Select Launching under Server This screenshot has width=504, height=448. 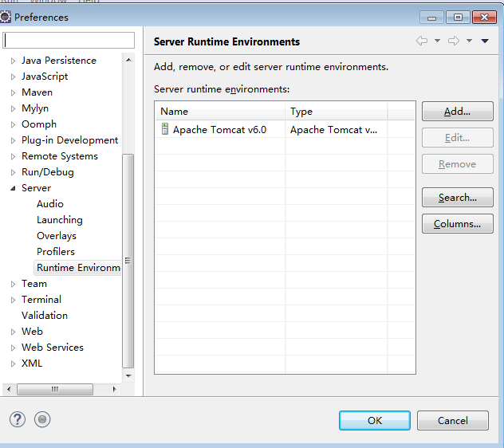tap(60, 220)
